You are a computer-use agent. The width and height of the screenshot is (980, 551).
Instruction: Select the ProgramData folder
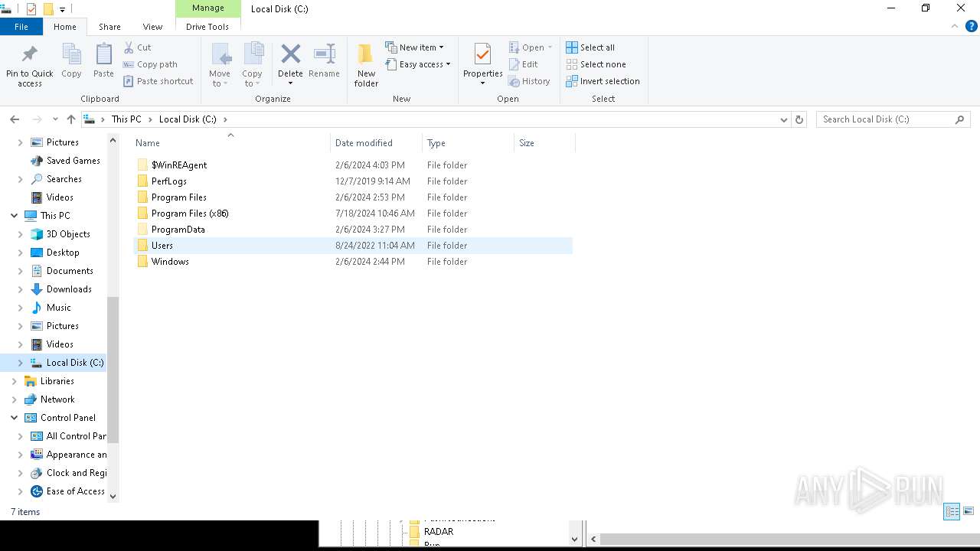pyautogui.click(x=352, y=230)
